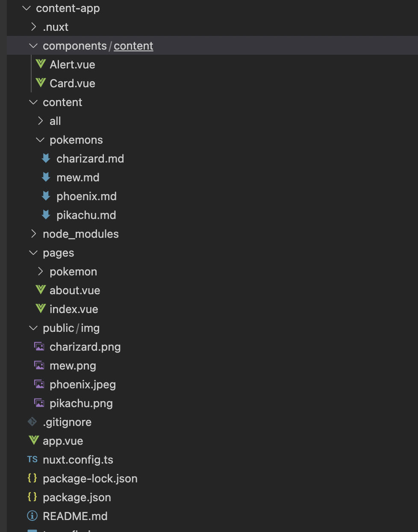
Task: Click the Vue icon next to app.vue
Action: 33,440
